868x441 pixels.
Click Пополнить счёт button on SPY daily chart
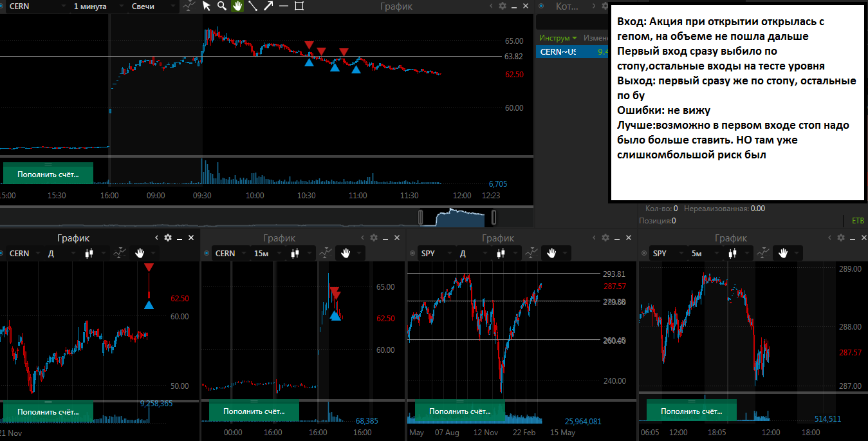[460, 411]
